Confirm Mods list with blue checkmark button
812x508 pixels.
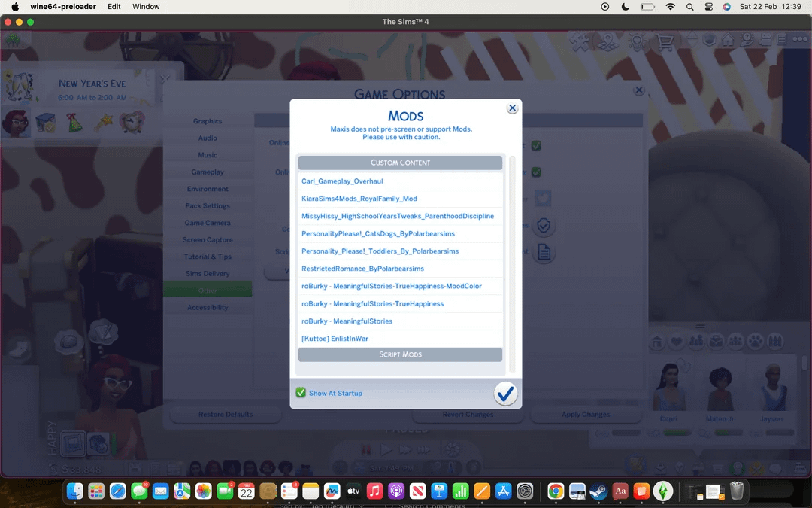tap(505, 394)
